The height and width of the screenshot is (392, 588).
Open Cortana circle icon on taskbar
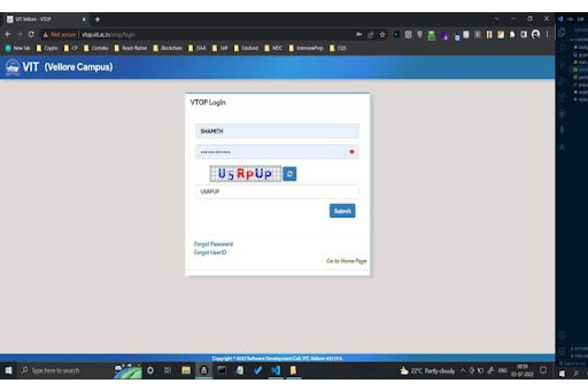click(x=150, y=370)
